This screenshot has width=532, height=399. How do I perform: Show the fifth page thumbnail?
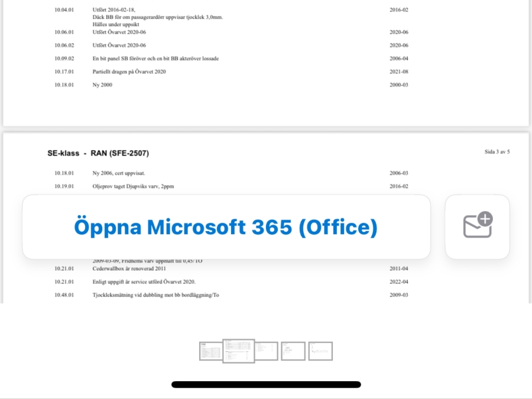[x=320, y=351]
